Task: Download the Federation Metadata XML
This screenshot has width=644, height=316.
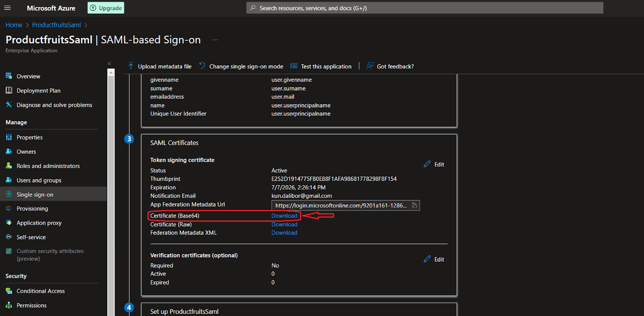Action: coord(284,233)
